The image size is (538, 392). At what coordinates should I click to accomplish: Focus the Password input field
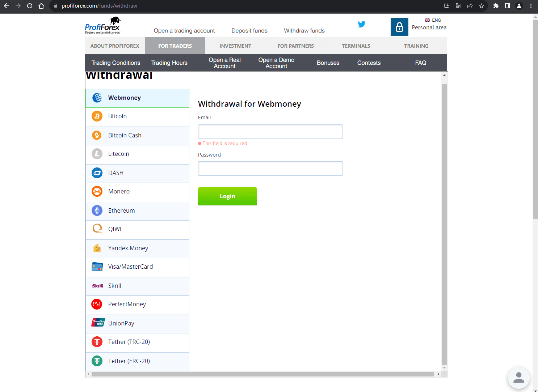[x=270, y=169]
